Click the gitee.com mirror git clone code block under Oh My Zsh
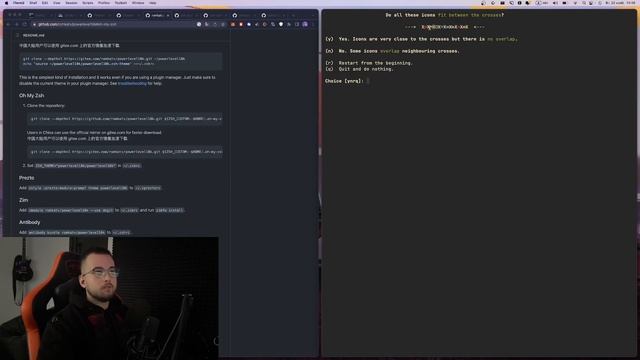Viewport: 640px width, 360px height. [125, 152]
